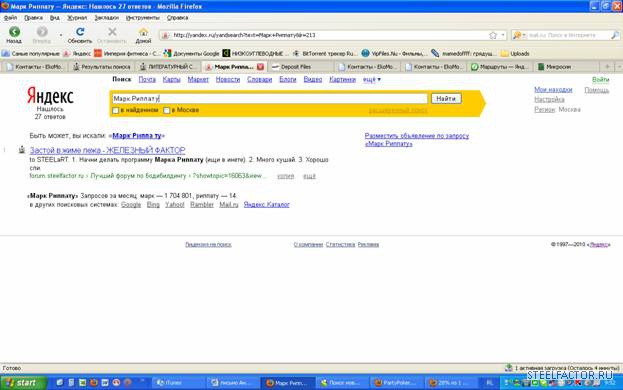Open the BitTorrent трекер bookmark
623x390 pixels.
[x=324, y=54]
